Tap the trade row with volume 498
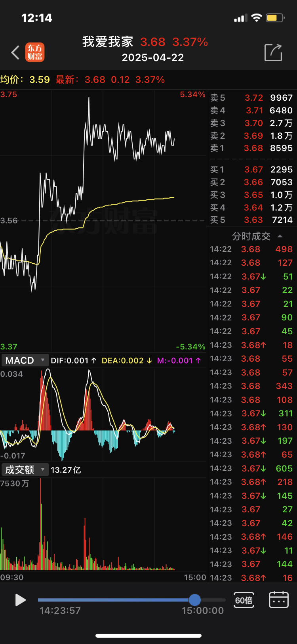 click(x=251, y=249)
